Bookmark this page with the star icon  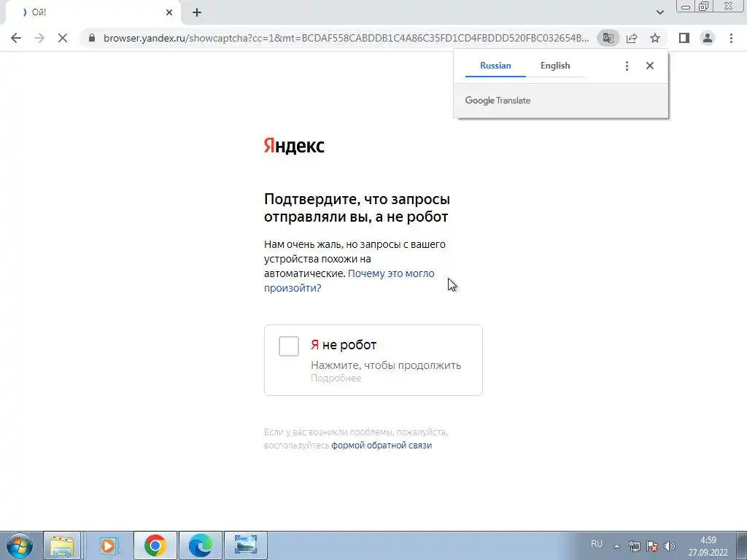(x=655, y=38)
